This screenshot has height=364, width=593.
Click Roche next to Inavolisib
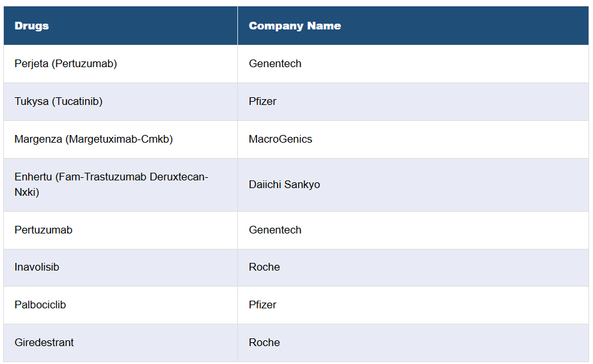265,267
